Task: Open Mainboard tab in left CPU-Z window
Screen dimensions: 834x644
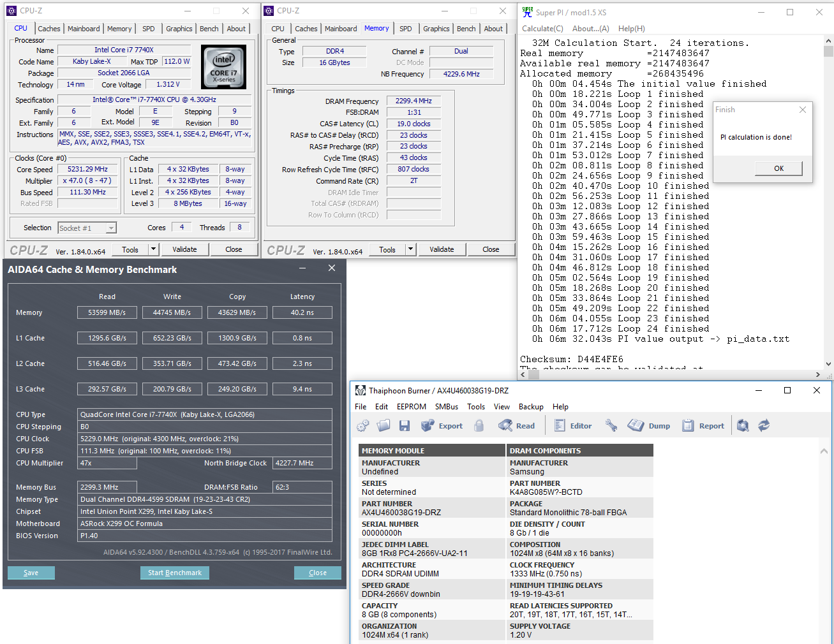Action: [84, 29]
